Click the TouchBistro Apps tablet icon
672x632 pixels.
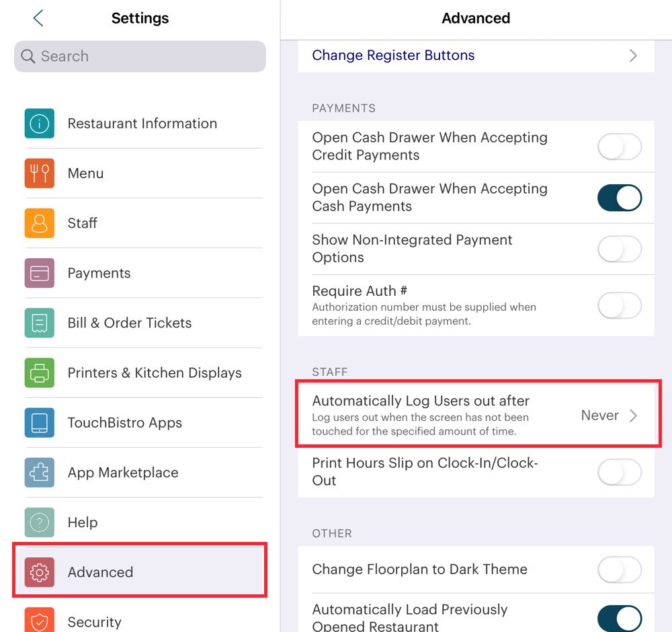[x=40, y=422]
